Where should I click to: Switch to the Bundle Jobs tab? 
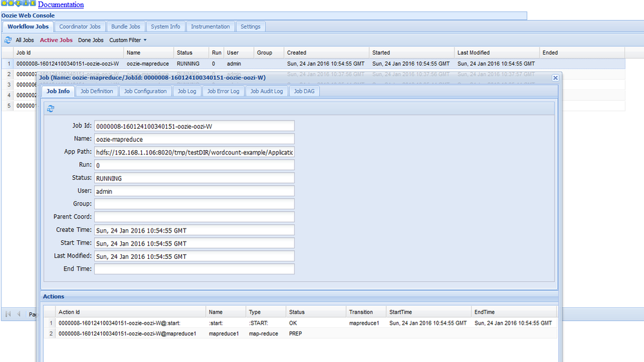126,26
